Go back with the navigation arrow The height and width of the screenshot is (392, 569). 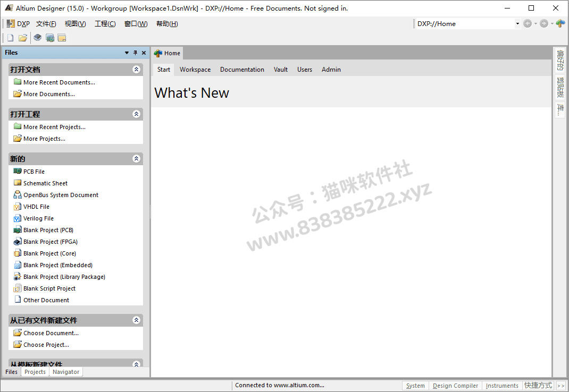point(528,23)
